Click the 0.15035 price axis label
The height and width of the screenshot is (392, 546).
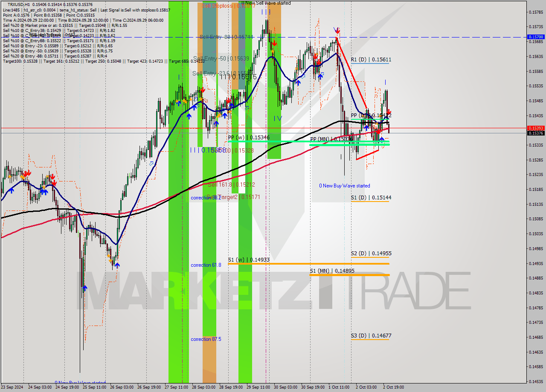tap(536, 233)
